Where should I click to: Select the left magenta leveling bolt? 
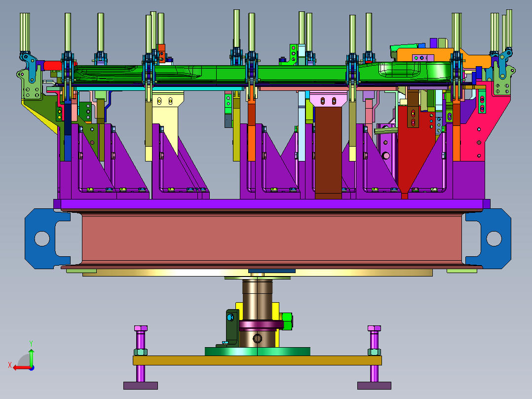coord(141,353)
